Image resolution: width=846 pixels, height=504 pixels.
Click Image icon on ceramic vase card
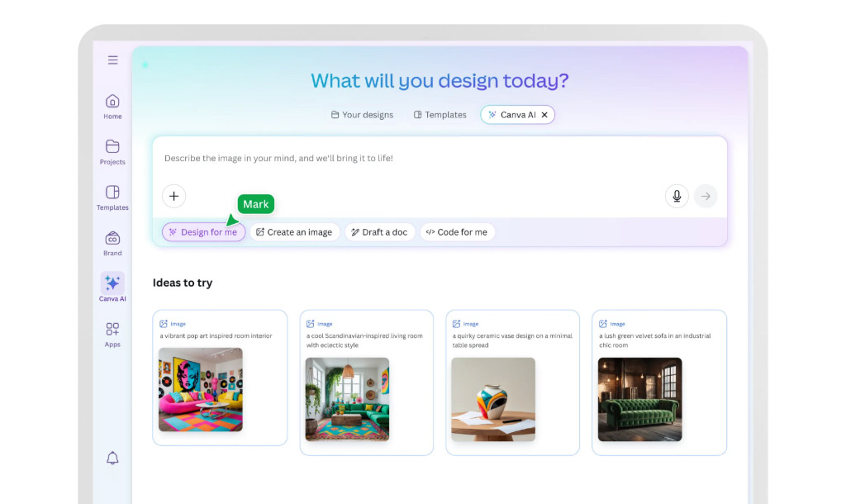(456, 324)
